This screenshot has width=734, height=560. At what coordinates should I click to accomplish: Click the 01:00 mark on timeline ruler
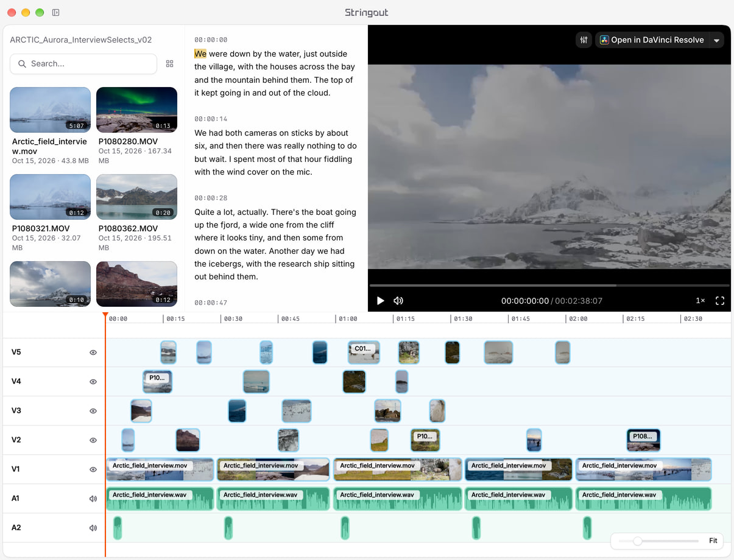348,319
